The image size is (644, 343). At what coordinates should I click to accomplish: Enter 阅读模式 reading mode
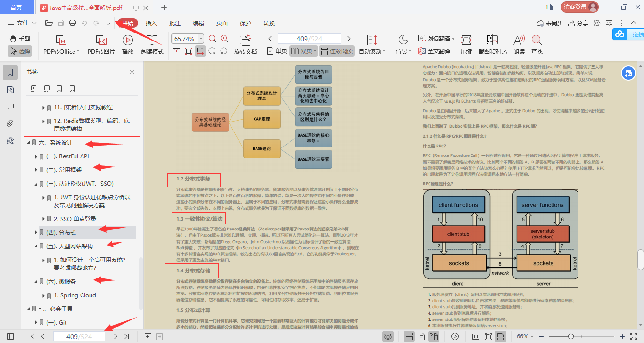pos(152,45)
